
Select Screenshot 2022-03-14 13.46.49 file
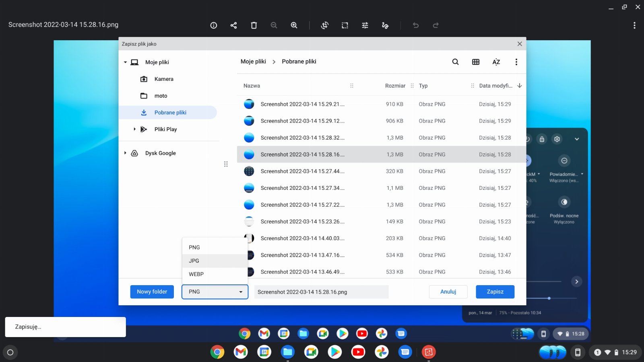381,272
